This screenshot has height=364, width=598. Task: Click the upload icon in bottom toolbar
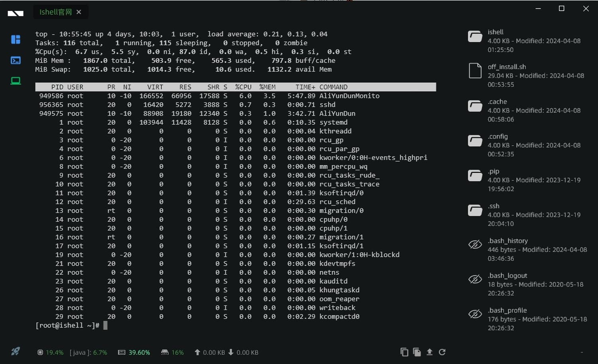click(x=429, y=352)
